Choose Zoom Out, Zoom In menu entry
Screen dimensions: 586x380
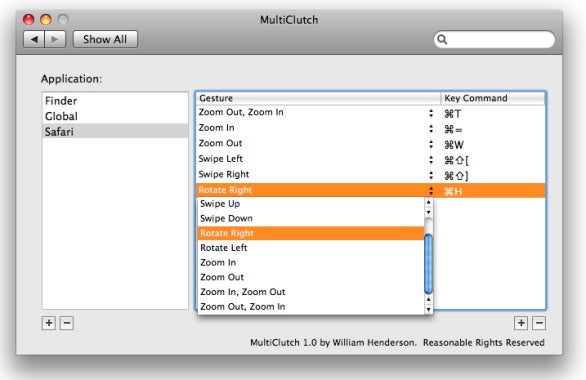pyautogui.click(x=311, y=307)
